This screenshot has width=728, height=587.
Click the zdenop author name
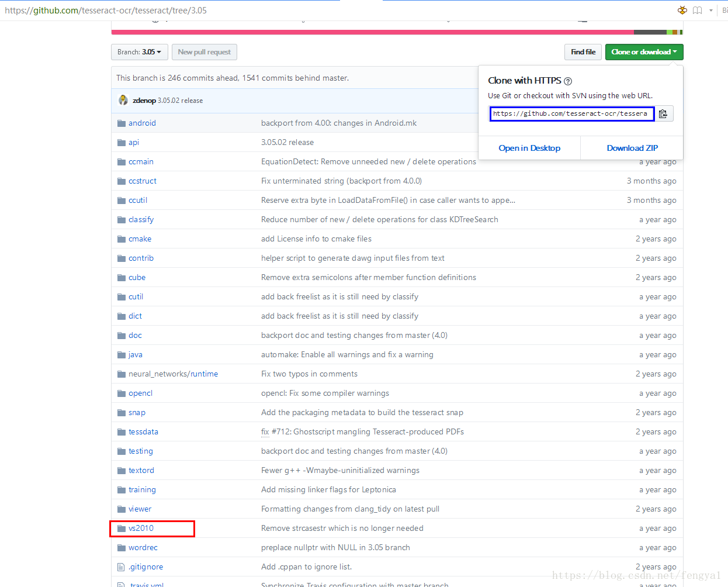coord(144,101)
